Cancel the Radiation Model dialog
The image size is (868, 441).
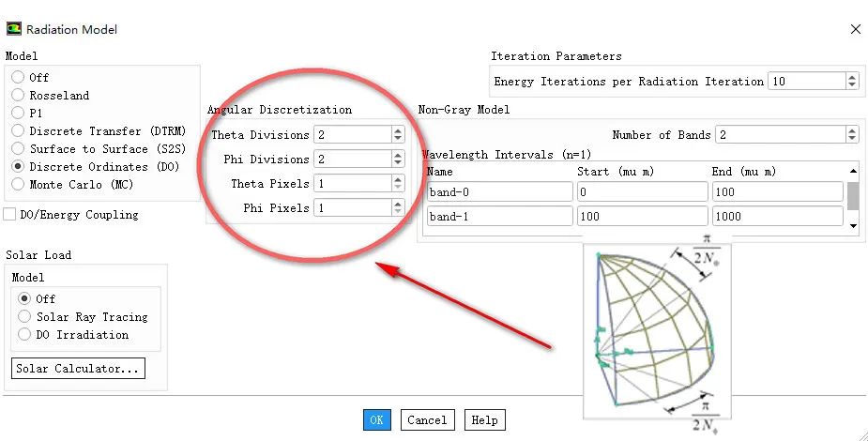click(427, 420)
